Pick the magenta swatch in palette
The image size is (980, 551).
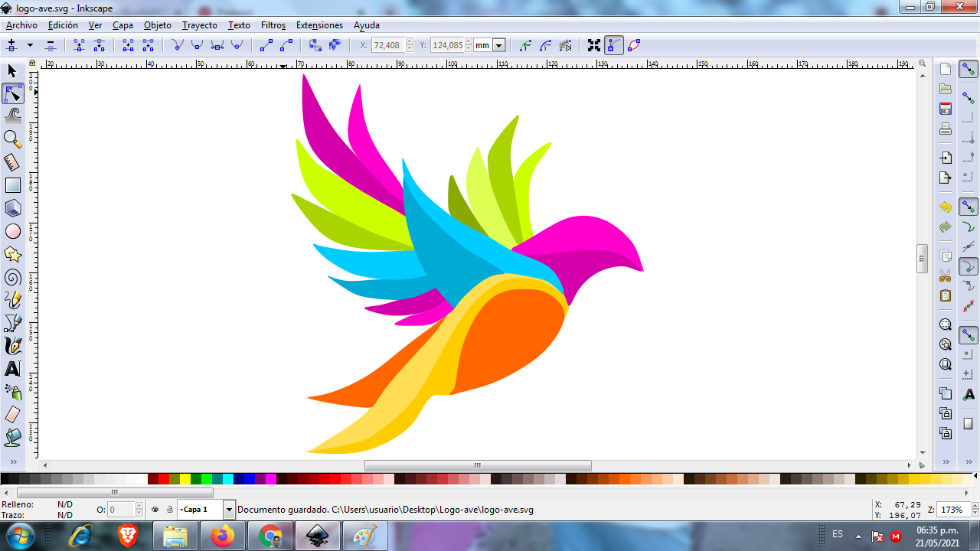point(271,479)
